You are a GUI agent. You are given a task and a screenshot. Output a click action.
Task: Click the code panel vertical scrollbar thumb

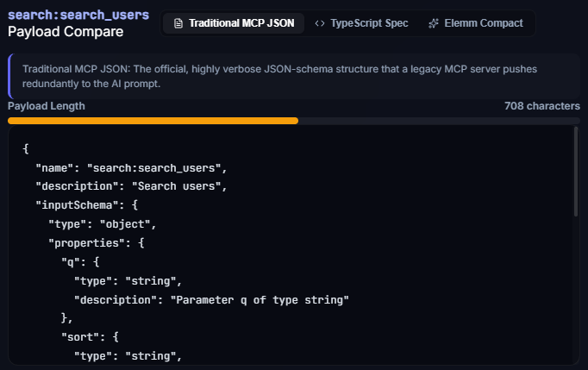[576, 172]
